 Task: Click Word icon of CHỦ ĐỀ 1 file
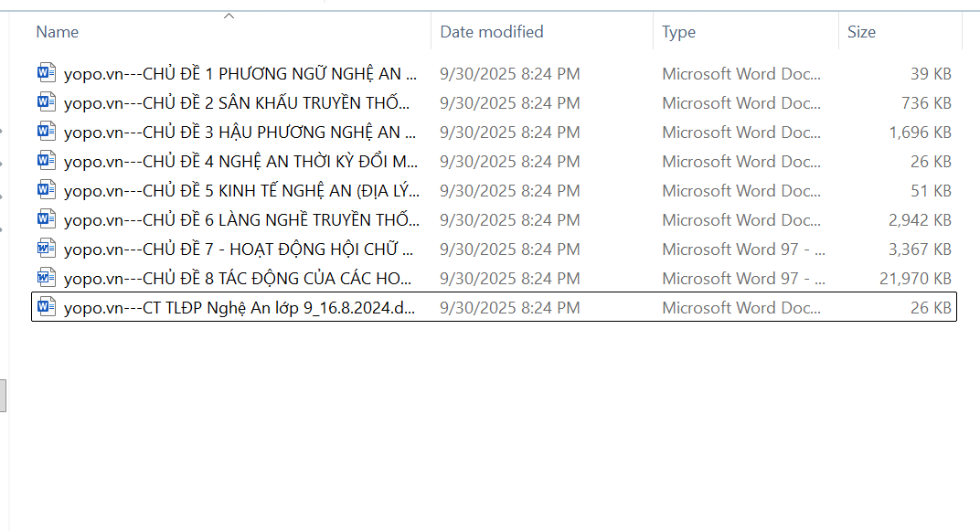click(47, 73)
